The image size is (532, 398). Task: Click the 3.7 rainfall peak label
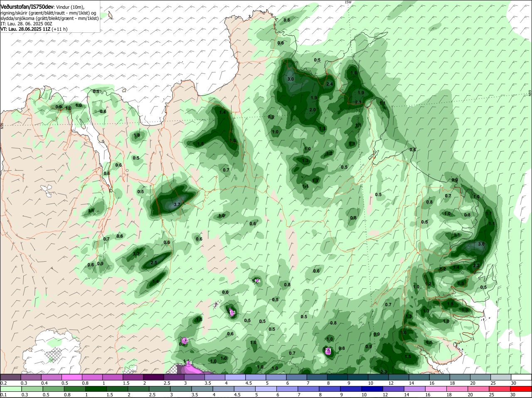point(177,204)
